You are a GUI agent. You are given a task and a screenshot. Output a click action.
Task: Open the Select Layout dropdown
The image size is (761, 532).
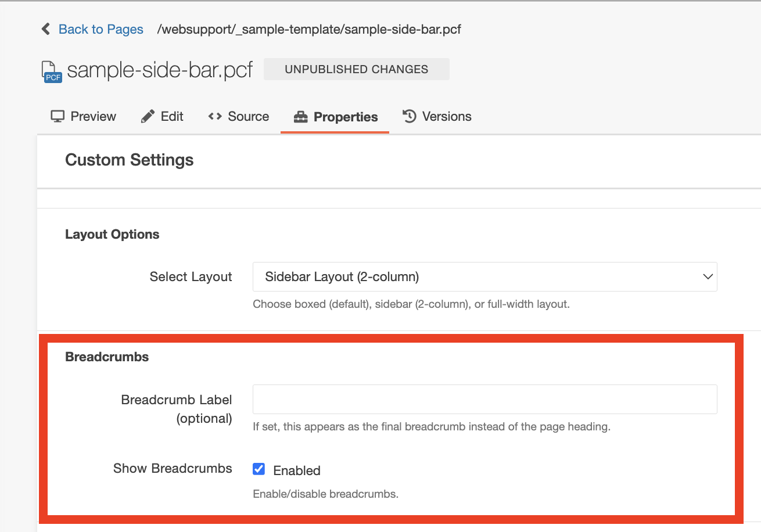[484, 277]
